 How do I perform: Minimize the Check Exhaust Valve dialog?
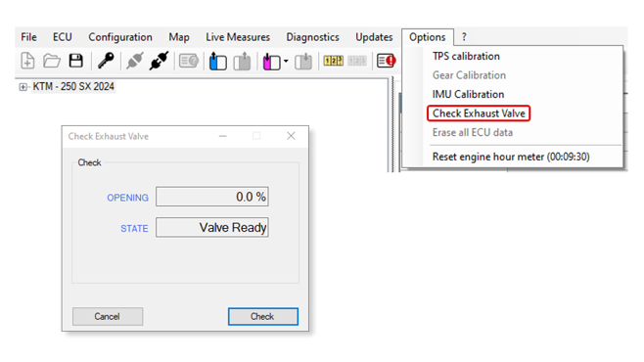click(222, 136)
